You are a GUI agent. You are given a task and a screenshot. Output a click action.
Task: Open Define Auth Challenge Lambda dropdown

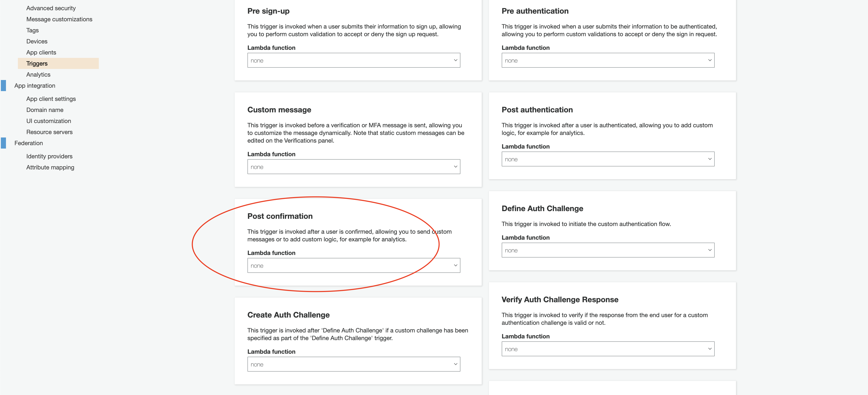(608, 250)
